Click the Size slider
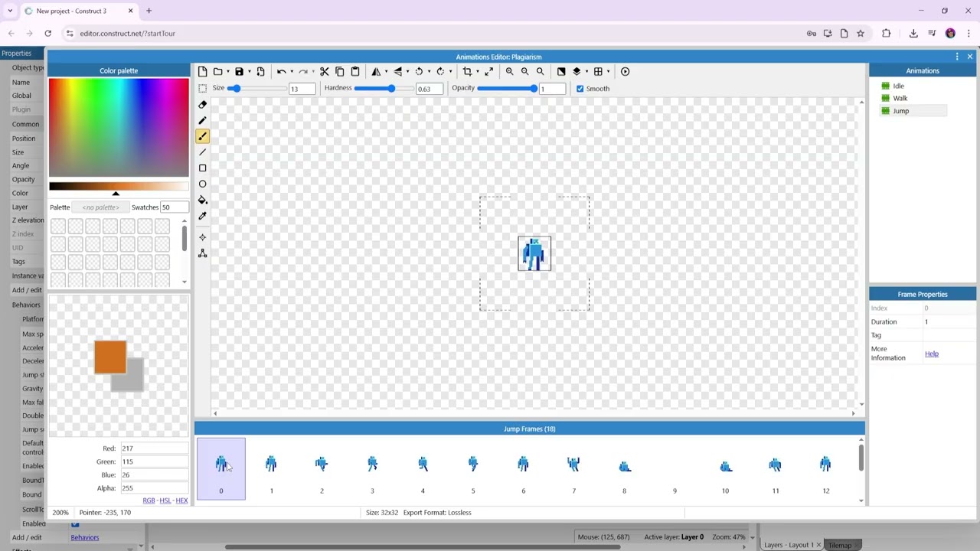Screen dimensions: 980x551 click(256, 89)
